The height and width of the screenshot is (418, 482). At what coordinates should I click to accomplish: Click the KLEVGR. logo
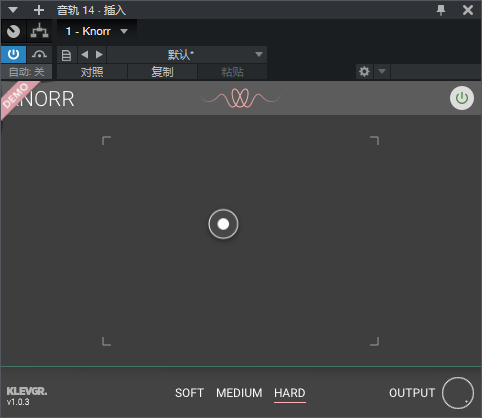(x=27, y=391)
